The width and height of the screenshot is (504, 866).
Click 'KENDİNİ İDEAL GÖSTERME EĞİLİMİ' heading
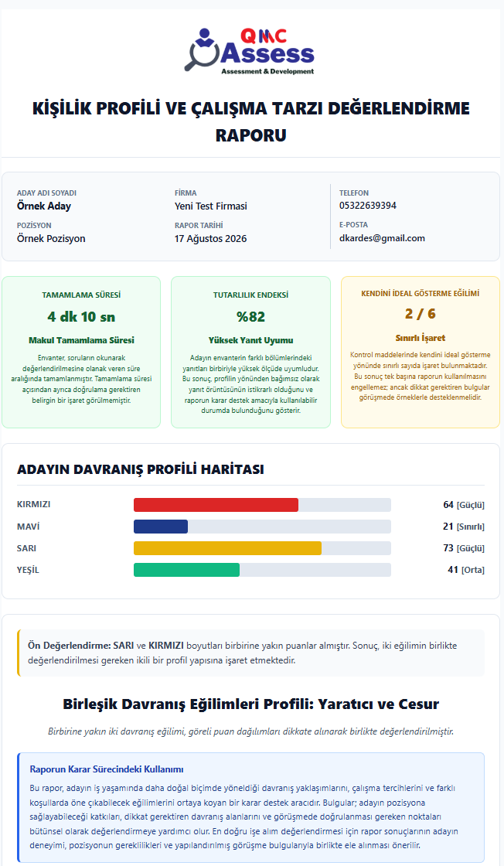[x=420, y=293]
